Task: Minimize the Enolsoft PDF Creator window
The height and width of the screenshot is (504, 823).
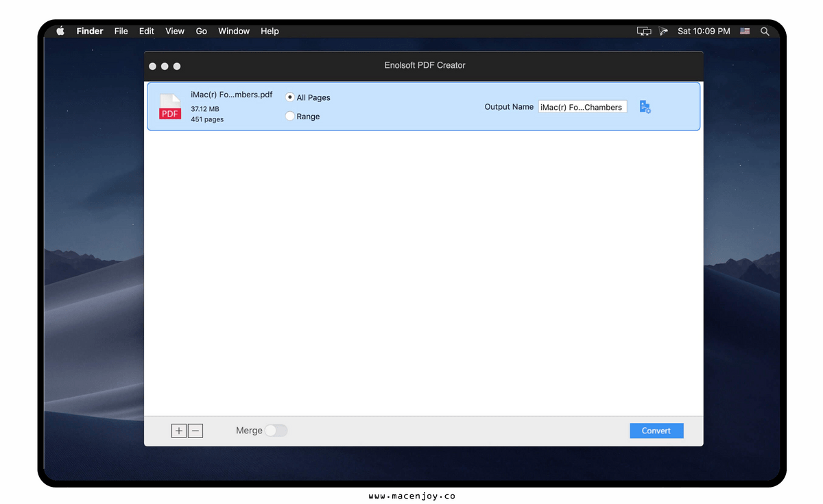Action: coord(165,66)
